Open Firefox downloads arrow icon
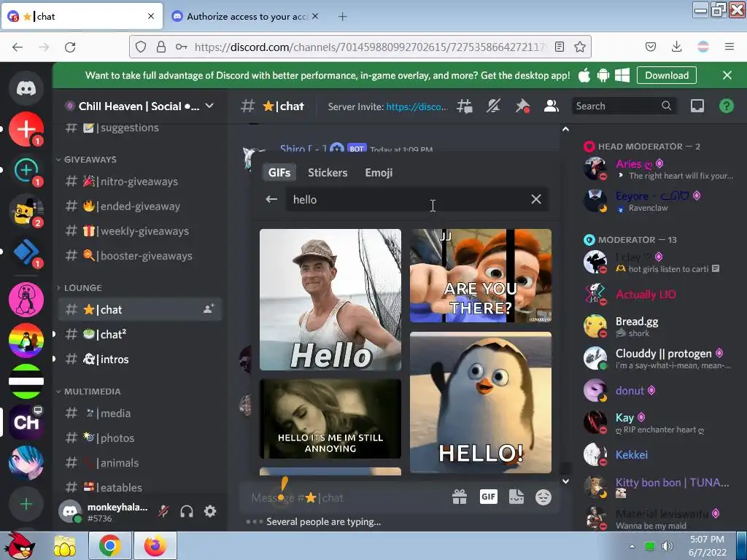This screenshot has height=560, width=747. [676, 47]
